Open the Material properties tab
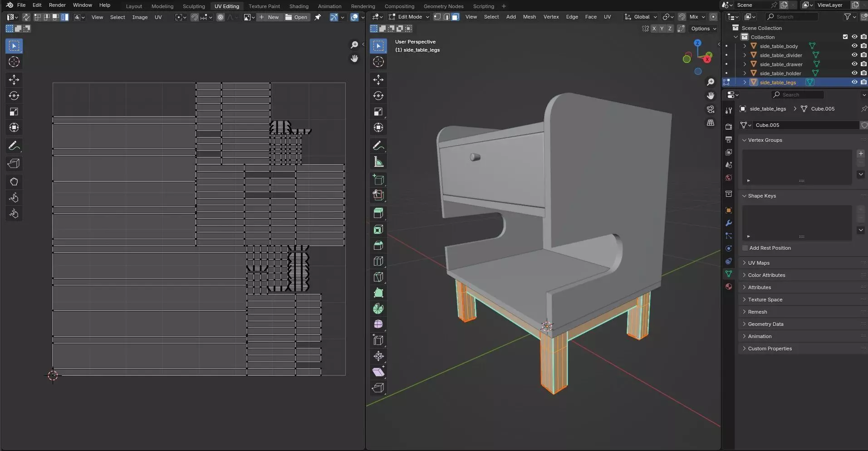The width and height of the screenshot is (868, 451). point(729,286)
